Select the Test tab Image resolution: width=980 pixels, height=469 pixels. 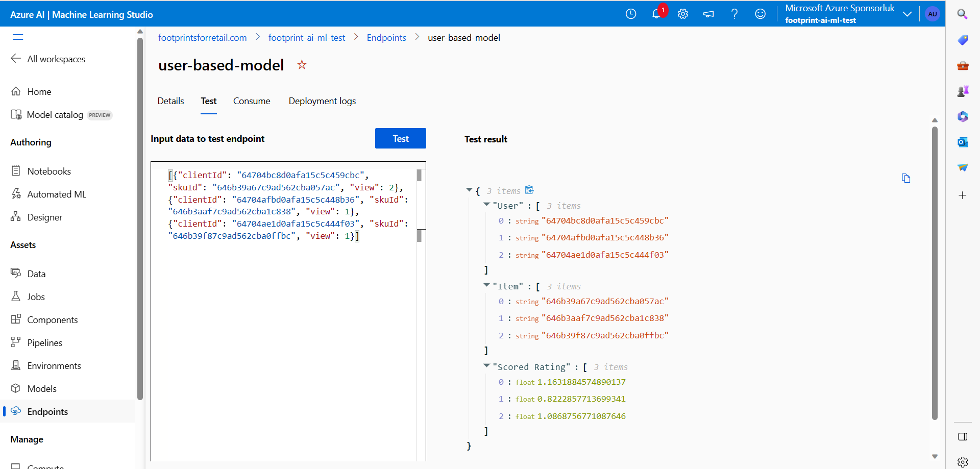click(209, 101)
